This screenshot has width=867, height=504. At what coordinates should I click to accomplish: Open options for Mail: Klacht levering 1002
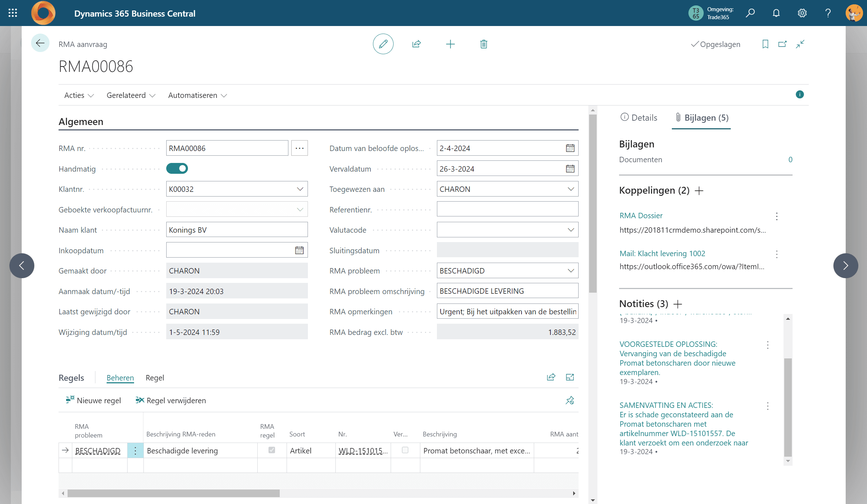click(x=777, y=254)
